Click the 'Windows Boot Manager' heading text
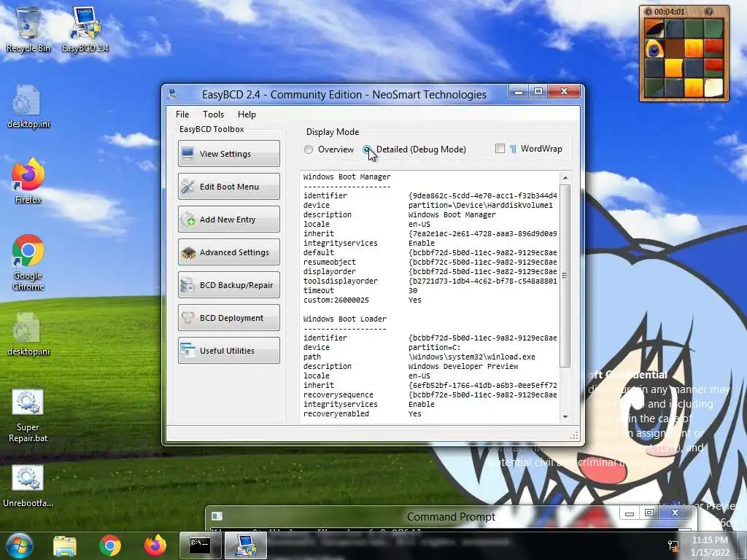This screenshot has width=747, height=560. tap(347, 176)
